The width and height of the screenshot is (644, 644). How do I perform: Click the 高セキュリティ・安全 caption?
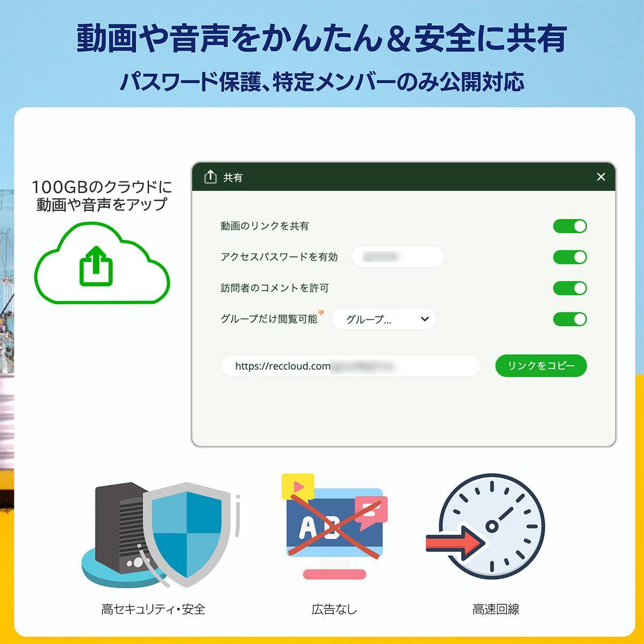pos(153,609)
